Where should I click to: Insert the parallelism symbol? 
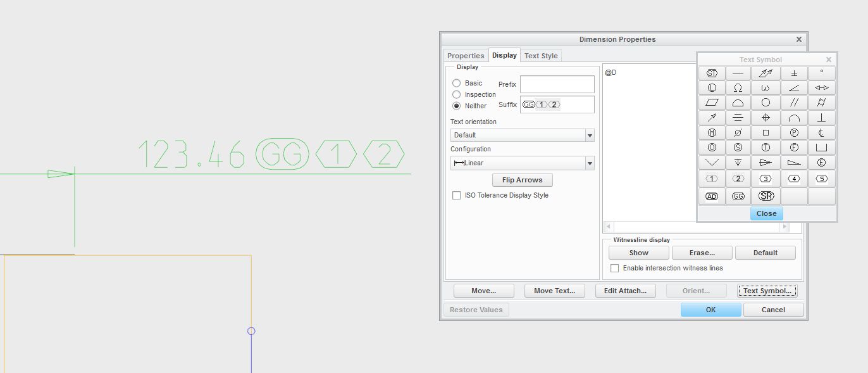pos(793,103)
